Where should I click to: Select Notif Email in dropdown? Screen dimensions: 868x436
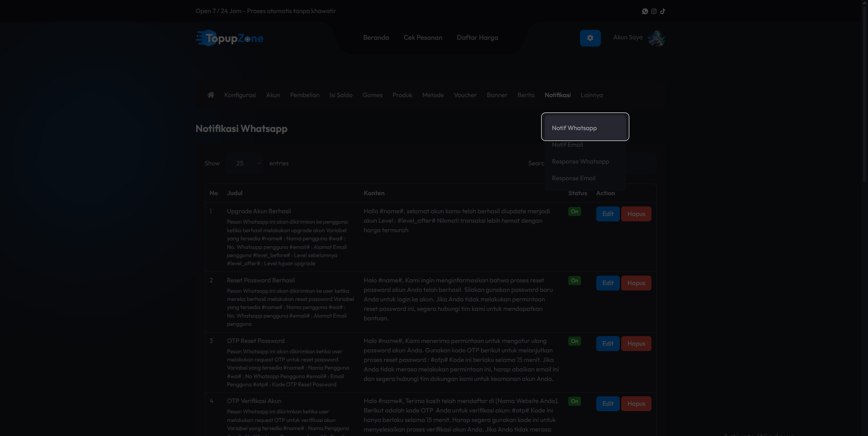pos(585,145)
